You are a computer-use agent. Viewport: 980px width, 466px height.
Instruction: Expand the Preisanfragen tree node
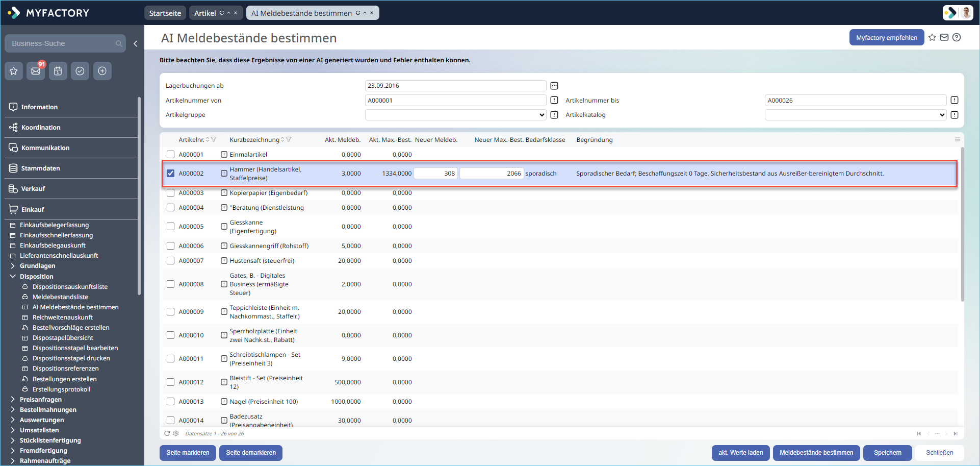pyautogui.click(x=12, y=400)
